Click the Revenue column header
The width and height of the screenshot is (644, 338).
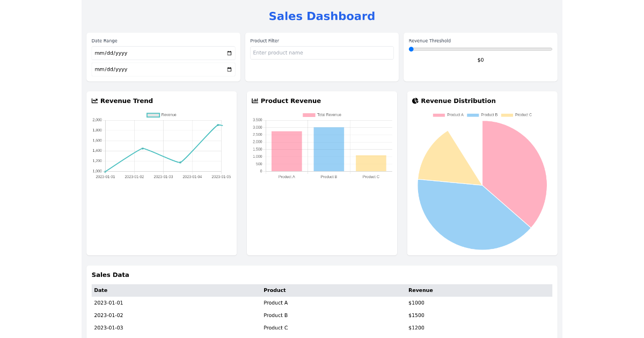421,290
